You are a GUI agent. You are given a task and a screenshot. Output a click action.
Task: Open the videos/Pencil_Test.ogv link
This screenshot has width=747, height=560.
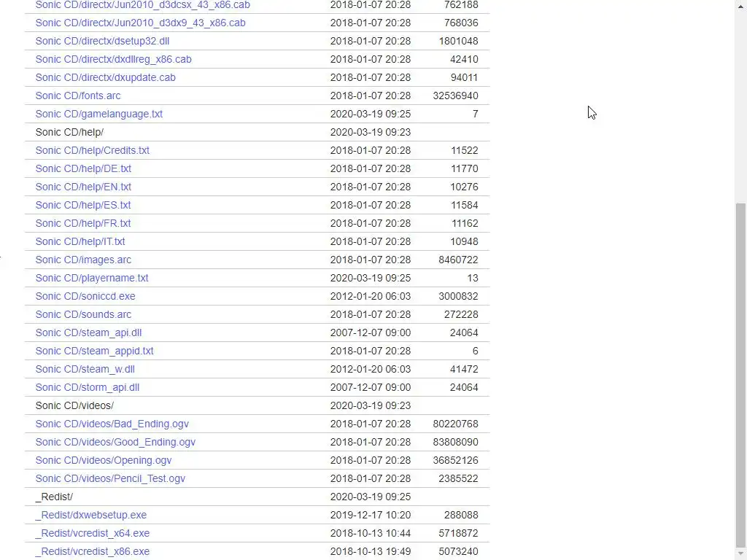[x=110, y=478]
